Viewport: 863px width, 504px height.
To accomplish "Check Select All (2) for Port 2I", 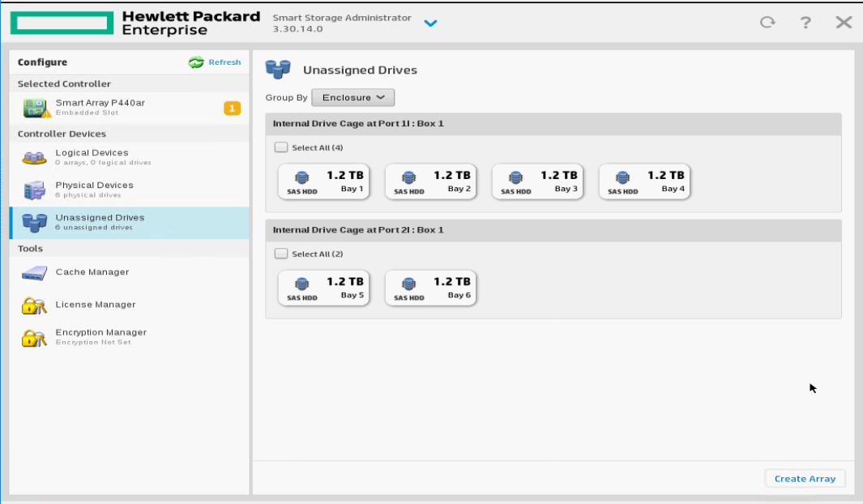I will 280,253.
